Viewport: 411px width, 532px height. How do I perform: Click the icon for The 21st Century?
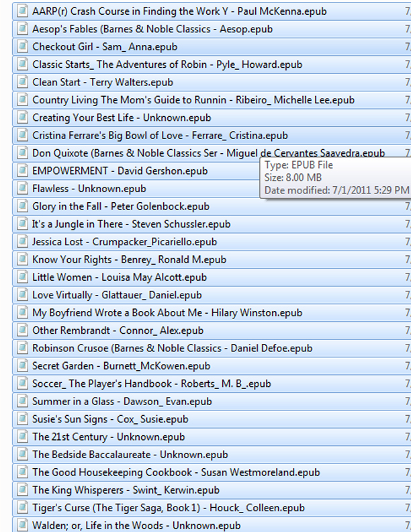coord(22,437)
